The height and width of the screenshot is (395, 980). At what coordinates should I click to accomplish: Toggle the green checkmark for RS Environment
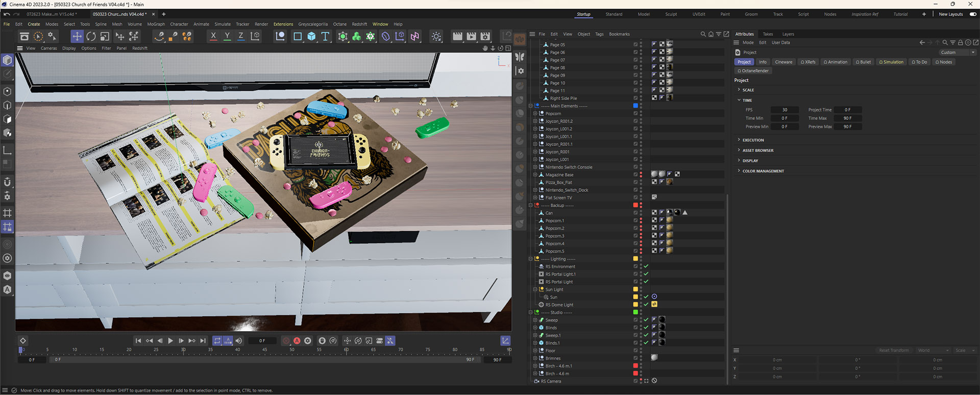pos(646,266)
